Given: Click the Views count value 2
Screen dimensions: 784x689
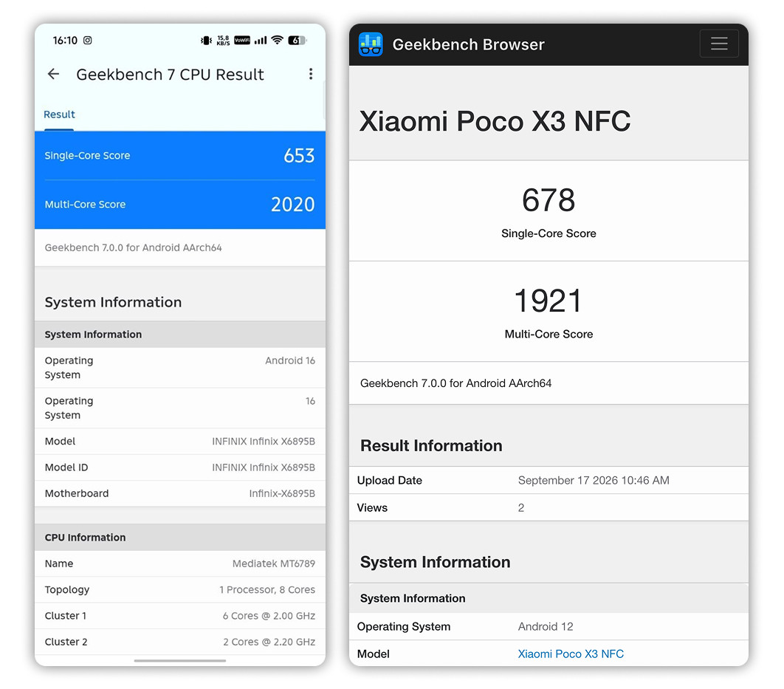Looking at the screenshot, I should click(521, 507).
